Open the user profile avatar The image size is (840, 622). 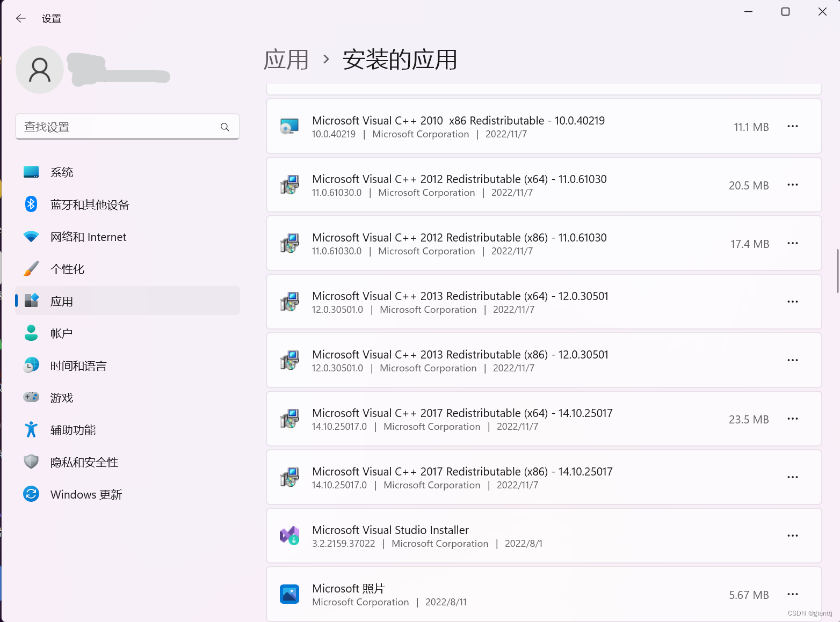click(40, 70)
